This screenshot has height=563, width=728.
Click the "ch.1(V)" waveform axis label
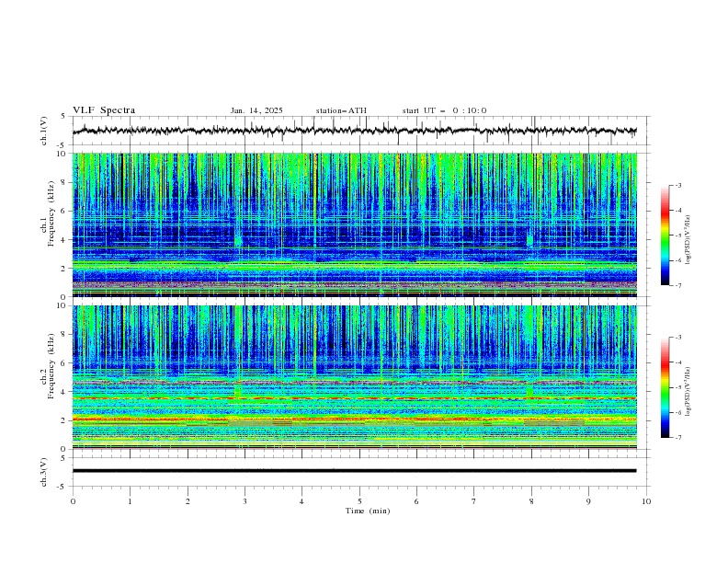pos(44,131)
